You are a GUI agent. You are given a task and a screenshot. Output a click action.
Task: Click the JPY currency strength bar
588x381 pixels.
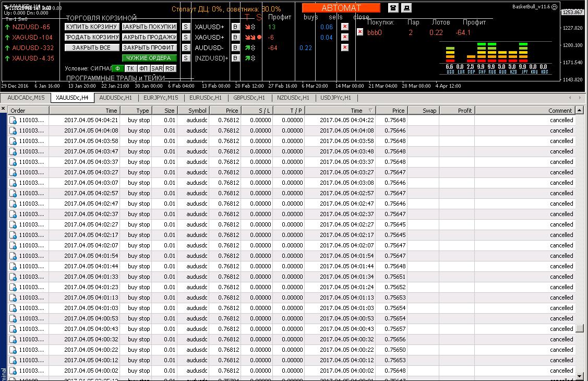522,56
